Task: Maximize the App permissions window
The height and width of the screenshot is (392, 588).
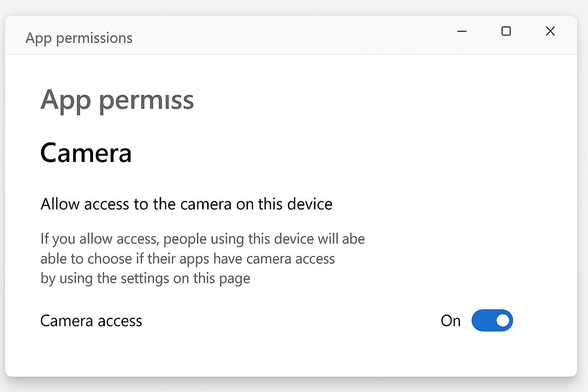Action: (x=506, y=31)
